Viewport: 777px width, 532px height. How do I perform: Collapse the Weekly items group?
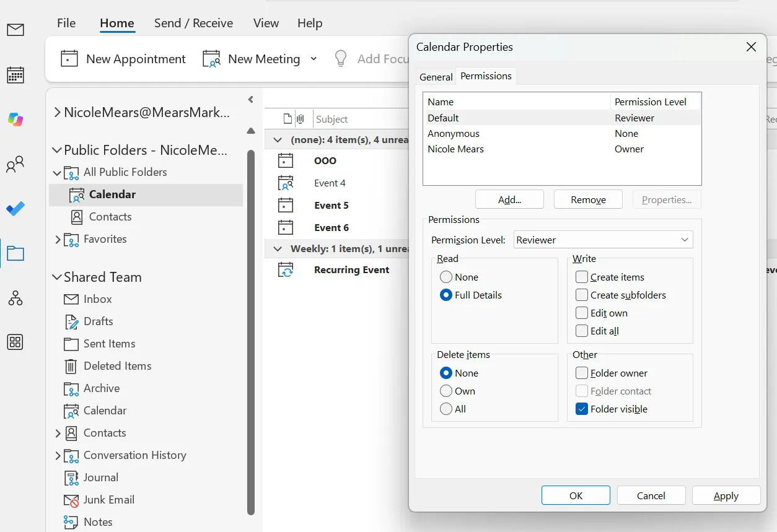pos(278,248)
